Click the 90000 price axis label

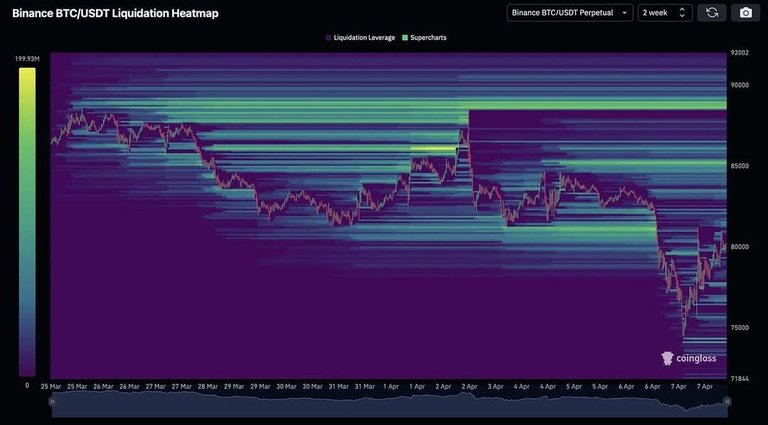pyautogui.click(x=739, y=85)
